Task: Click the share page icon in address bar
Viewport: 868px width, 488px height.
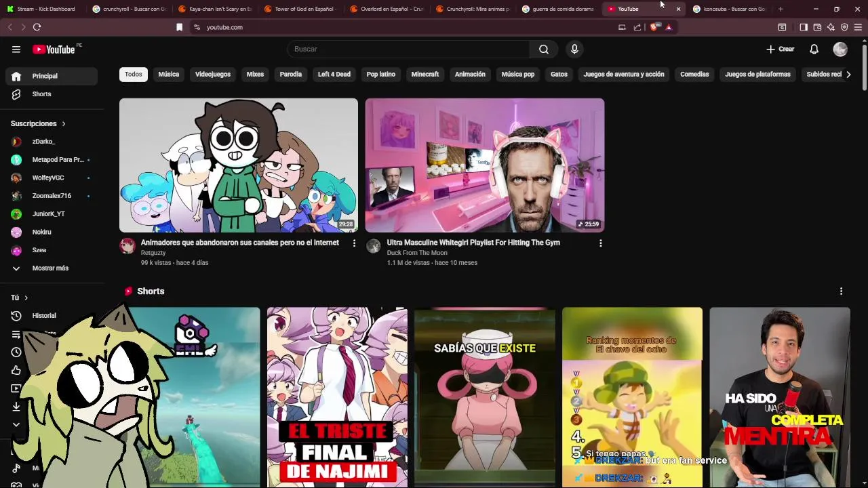Action: pos(637,27)
